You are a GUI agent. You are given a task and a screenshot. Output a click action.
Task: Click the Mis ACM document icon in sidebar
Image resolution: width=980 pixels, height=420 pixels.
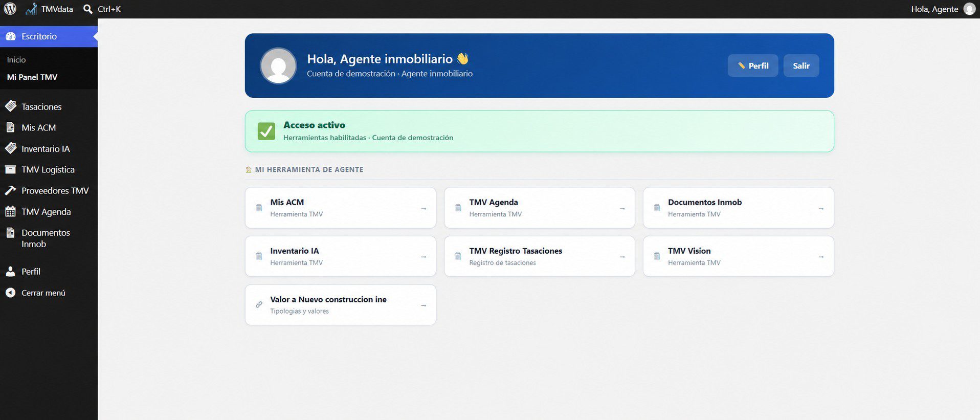[10, 127]
